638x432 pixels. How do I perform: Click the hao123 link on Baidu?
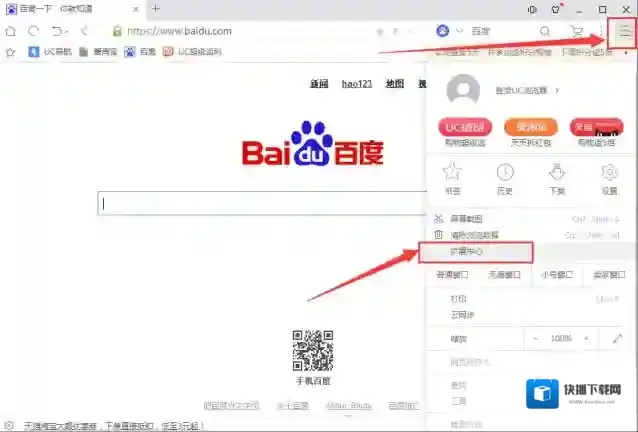pos(355,83)
